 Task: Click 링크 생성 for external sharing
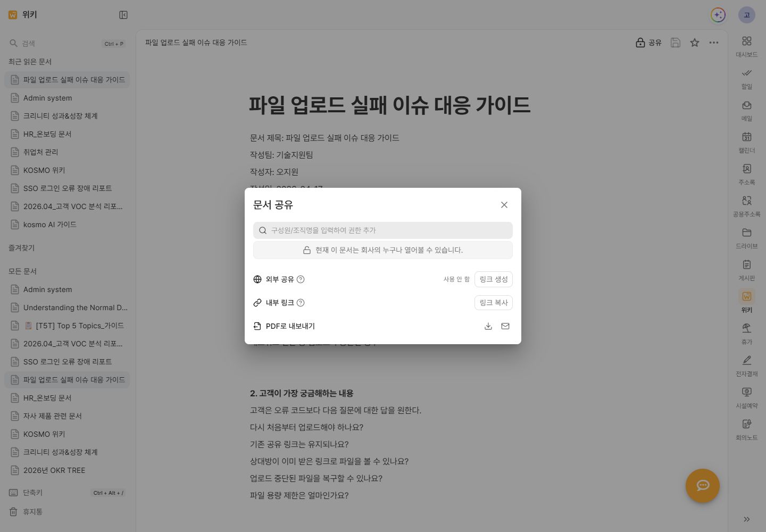494,279
